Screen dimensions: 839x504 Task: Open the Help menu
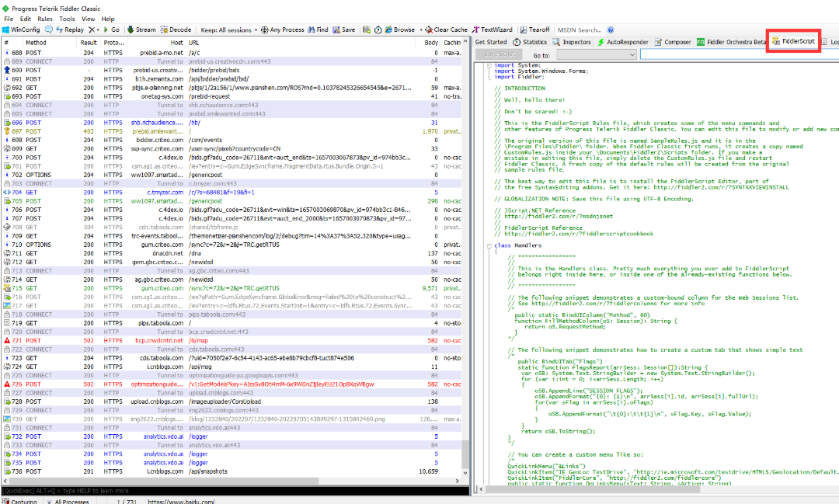click(x=108, y=19)
